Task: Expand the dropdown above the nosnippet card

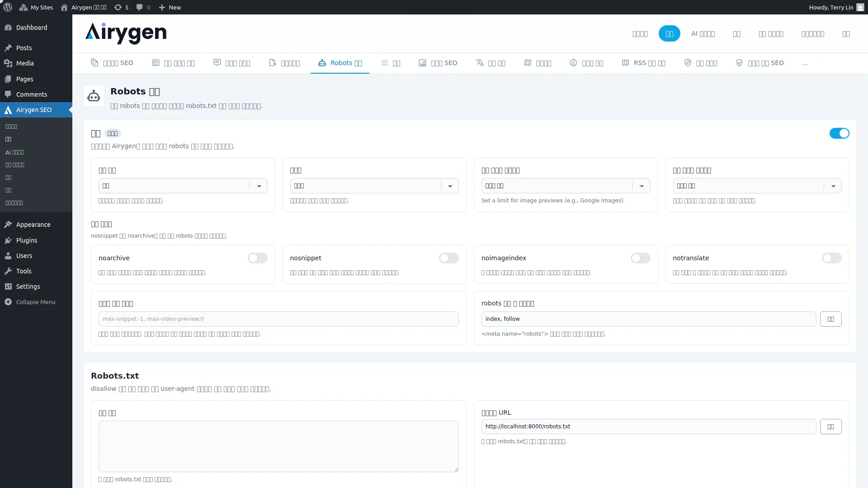Action: point(374,186)
